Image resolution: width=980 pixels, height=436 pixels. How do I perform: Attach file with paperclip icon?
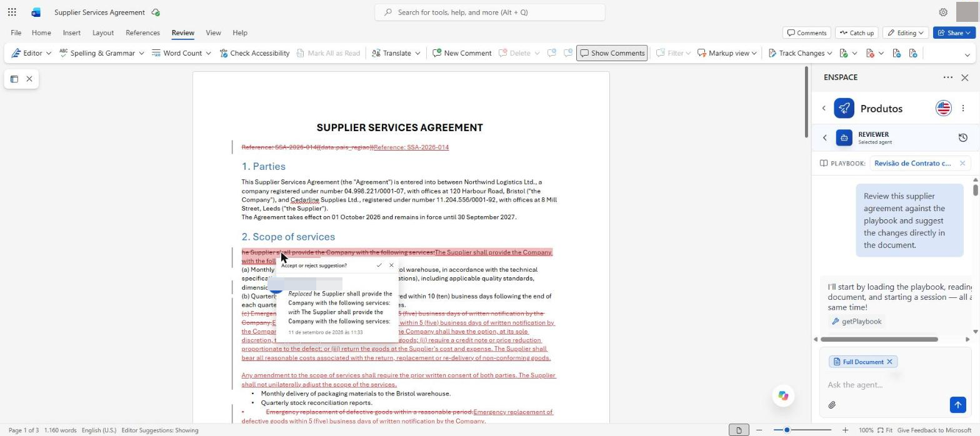(x=832, y=405)
